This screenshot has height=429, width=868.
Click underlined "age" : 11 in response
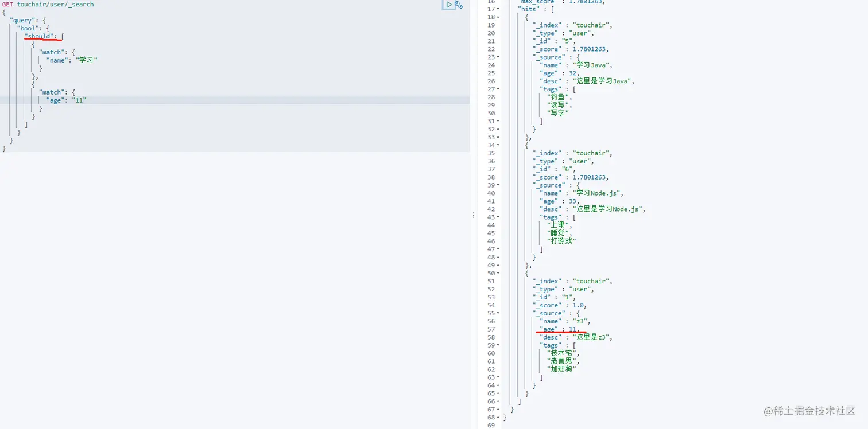(560, 330)
